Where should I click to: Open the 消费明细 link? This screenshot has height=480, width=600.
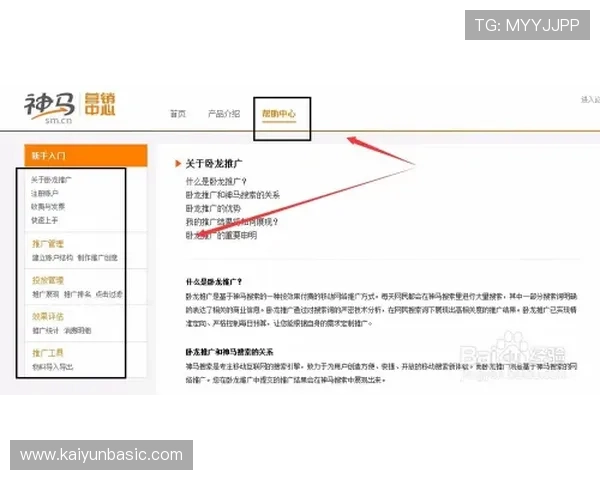(77, 330)
